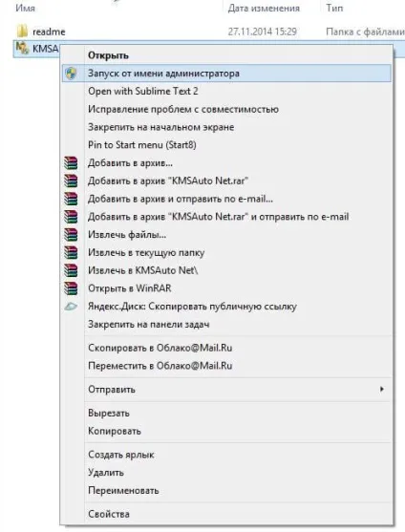Select 'Добавить в архив...' entry
This screenshot has height=532, width=405.
226,163
